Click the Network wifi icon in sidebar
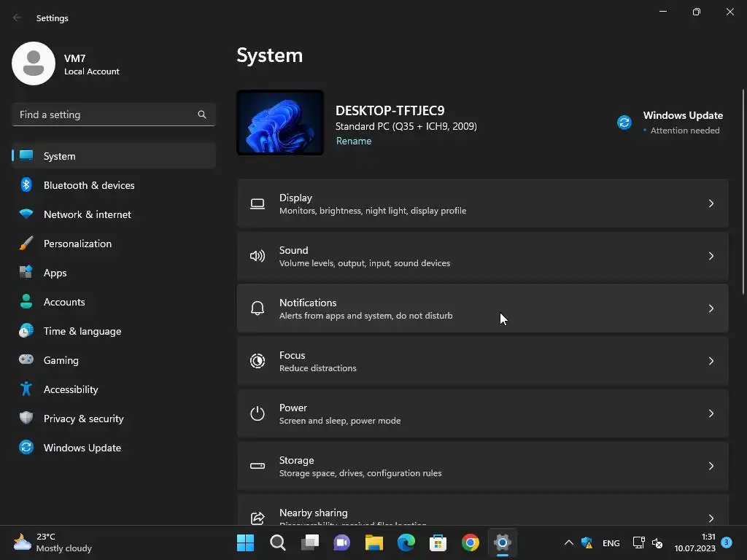747x560 pixels. click(26, 214)
